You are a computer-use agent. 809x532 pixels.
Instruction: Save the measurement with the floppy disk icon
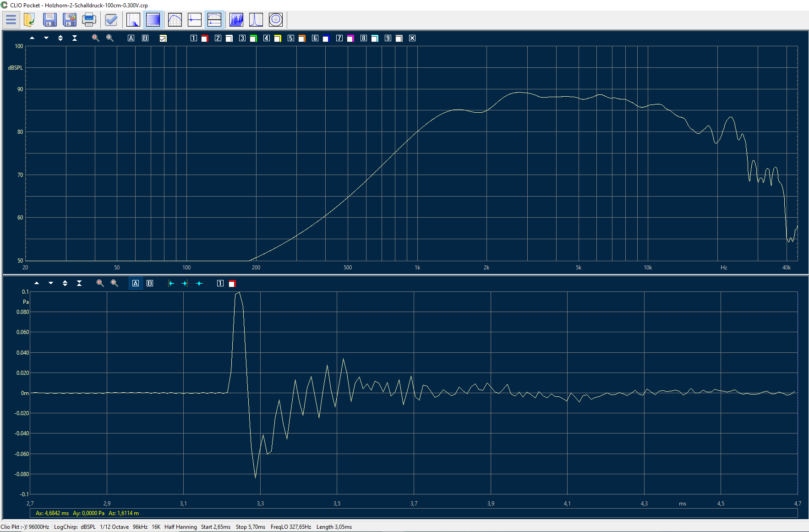point(50,20)
